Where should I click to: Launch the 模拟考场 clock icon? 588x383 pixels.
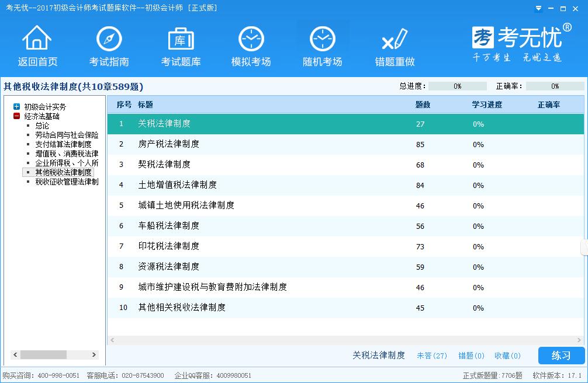tap(251, 40)
